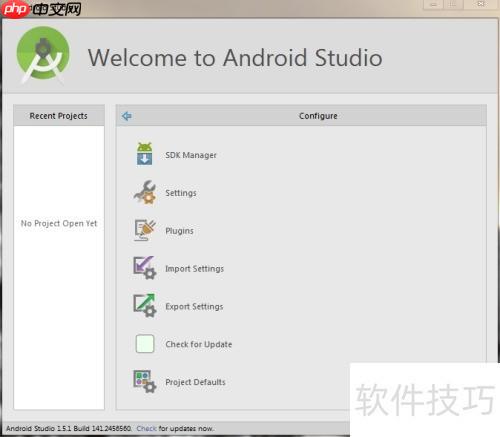
Task: Click the SDK Manager android icon
Action: [x=144, y=154]
